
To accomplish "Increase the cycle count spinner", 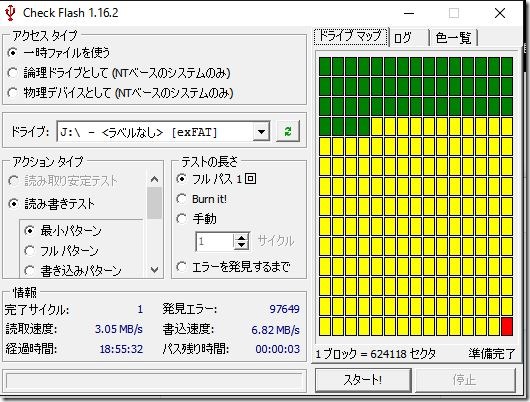I will [x=241, y=238].
